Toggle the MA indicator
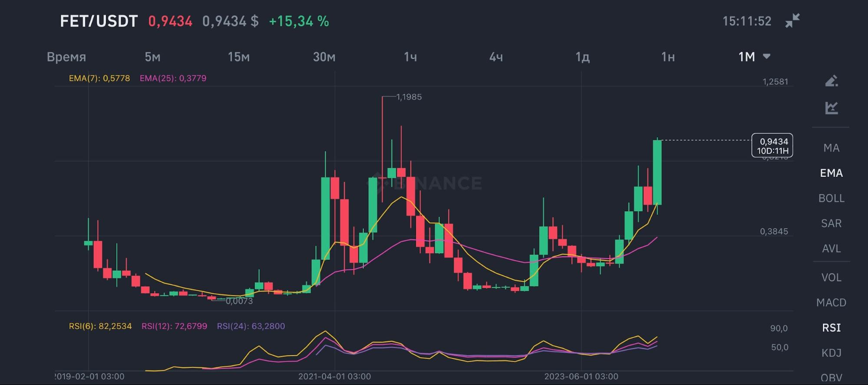The image size is (868, 385). 831,148
